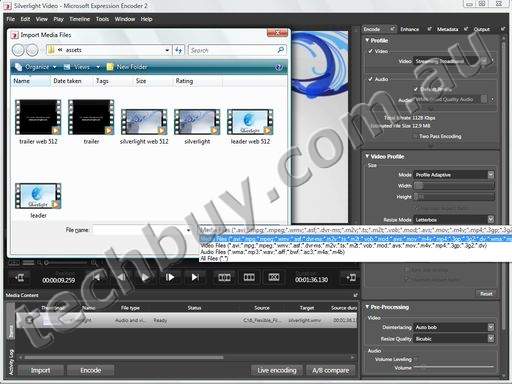The image size is (512, 384).
Task: Click the A/B compare button
Action: pyautogui.click(x=331, y=370)
